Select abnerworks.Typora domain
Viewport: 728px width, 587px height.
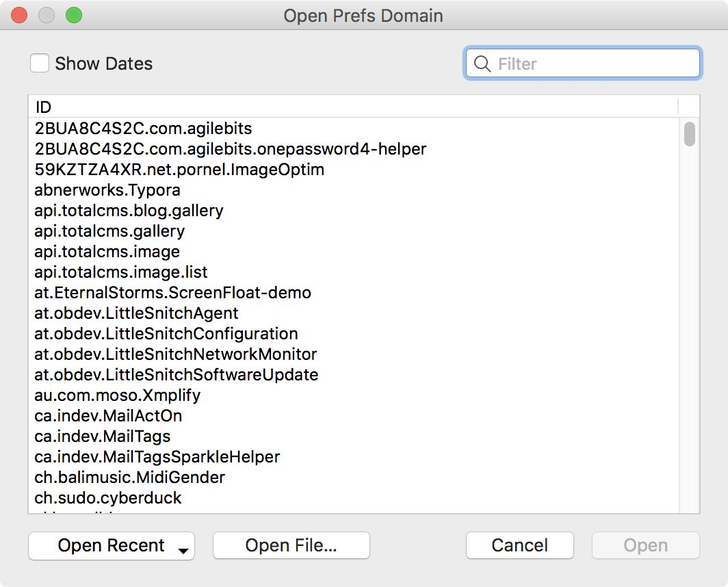tap(354, 190)
